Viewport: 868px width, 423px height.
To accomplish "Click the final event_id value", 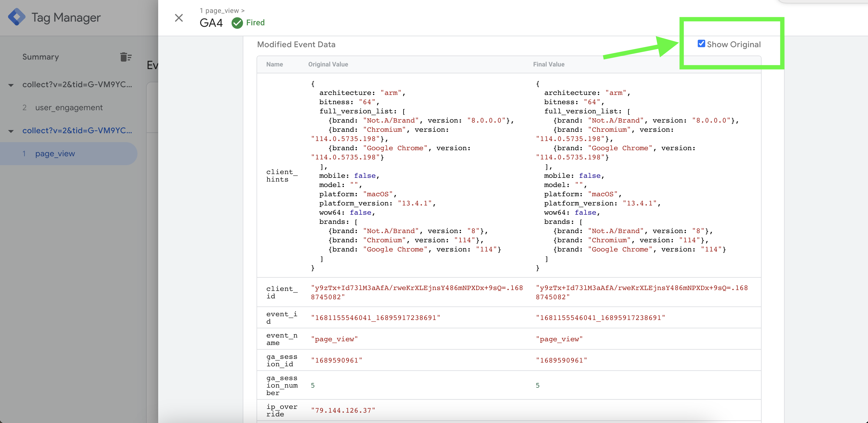I will (x=601, y=318).
